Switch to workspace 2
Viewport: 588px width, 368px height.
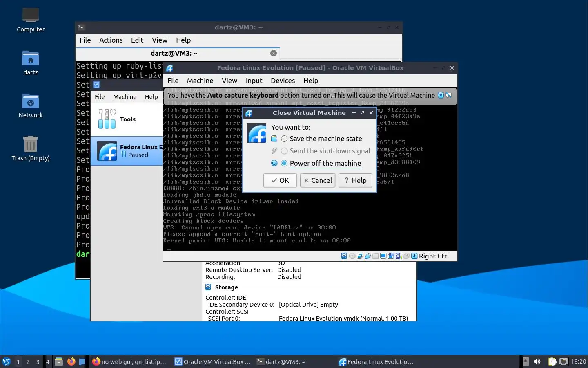click(x=28, y=361)
